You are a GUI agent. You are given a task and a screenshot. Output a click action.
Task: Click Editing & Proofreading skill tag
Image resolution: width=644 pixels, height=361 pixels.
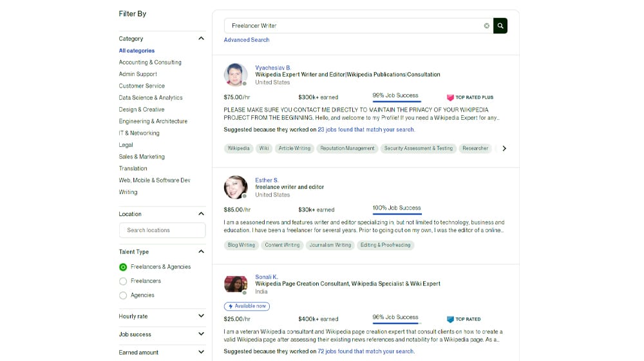point(385,245)
